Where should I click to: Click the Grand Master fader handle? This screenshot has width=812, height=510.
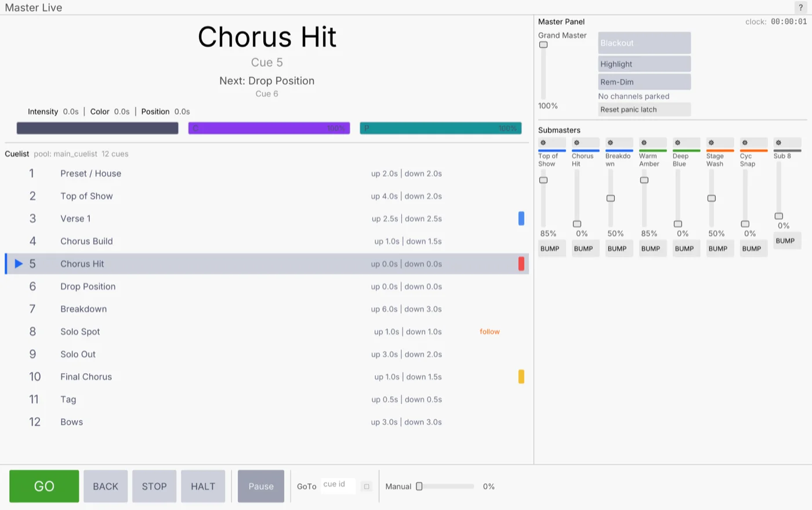point(543,45)
